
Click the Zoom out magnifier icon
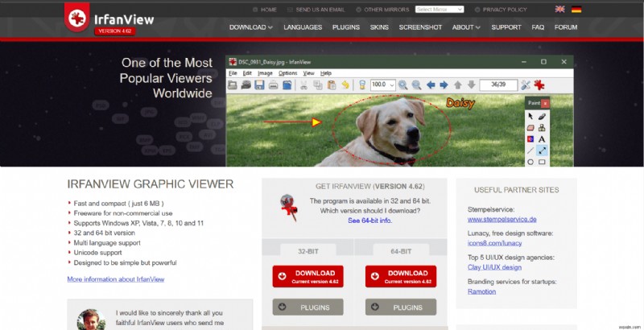tap(416, 85)
